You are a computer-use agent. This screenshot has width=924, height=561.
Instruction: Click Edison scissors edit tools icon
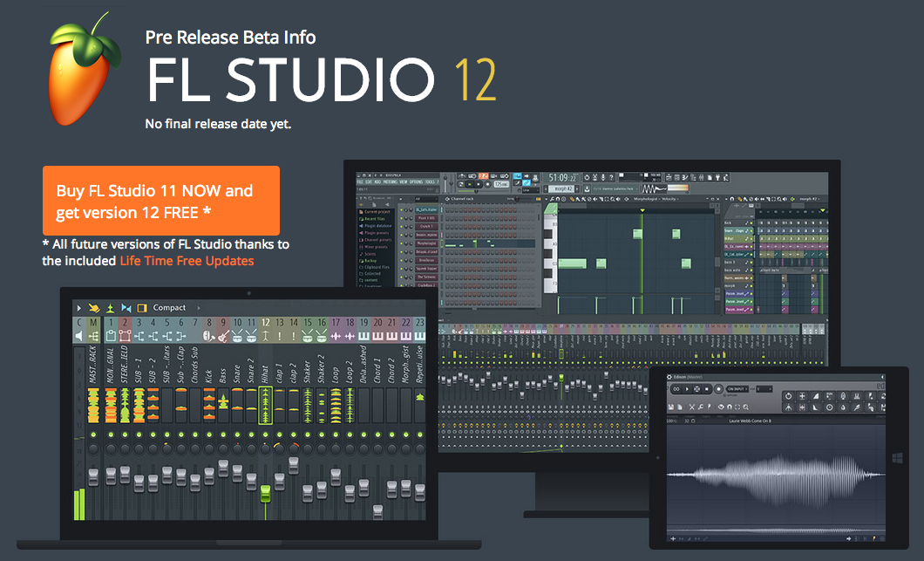(692, 407)
